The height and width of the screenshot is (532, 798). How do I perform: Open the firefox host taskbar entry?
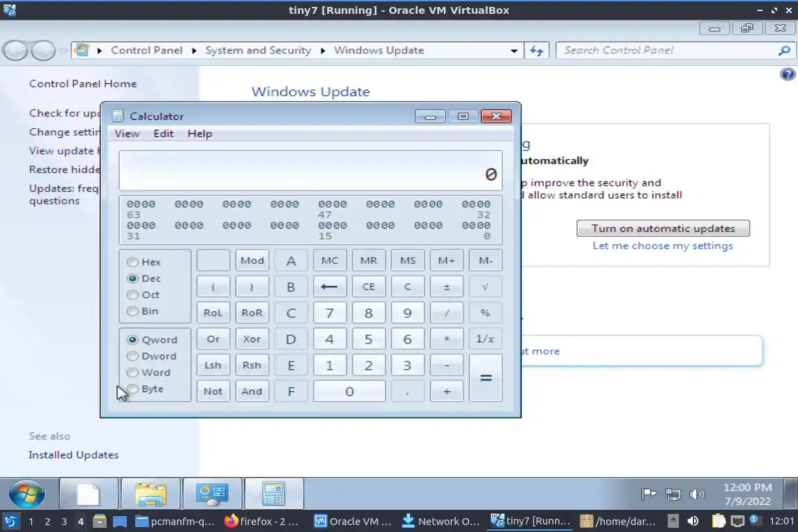click(262, 522)
